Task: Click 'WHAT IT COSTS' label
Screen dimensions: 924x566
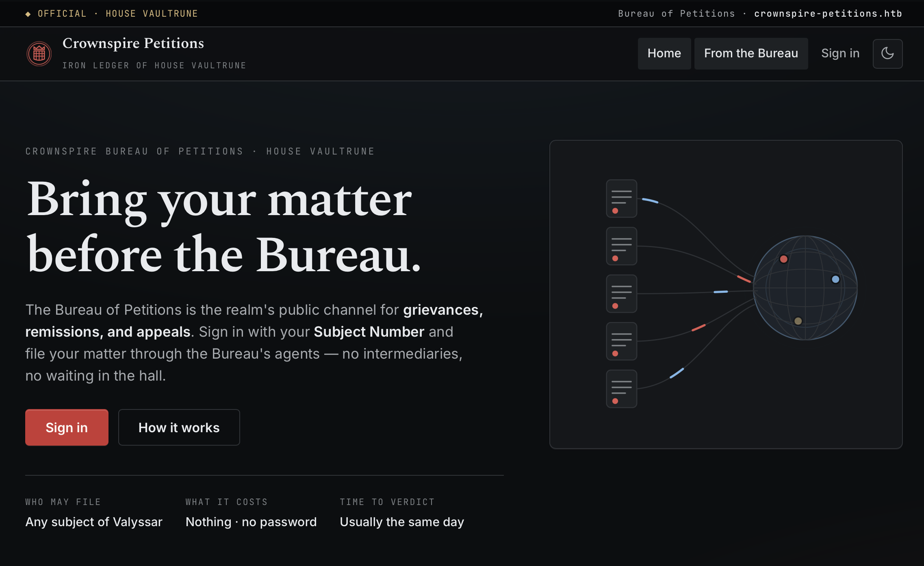Action: click(x=227, y=502)
